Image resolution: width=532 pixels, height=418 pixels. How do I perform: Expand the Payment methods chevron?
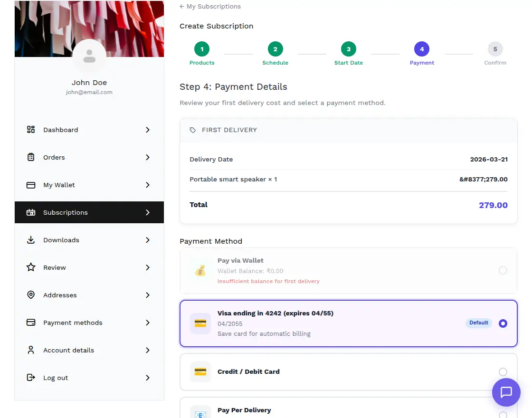coord(148,323)
